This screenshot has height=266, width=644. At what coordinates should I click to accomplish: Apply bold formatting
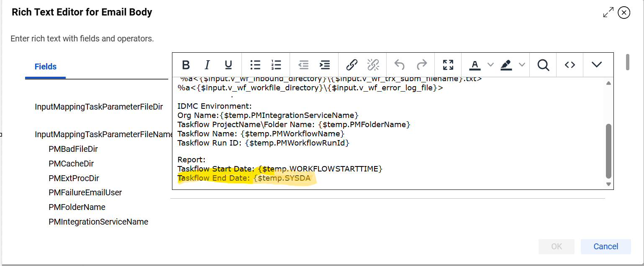pyautogui.click(x=186, y=65)
